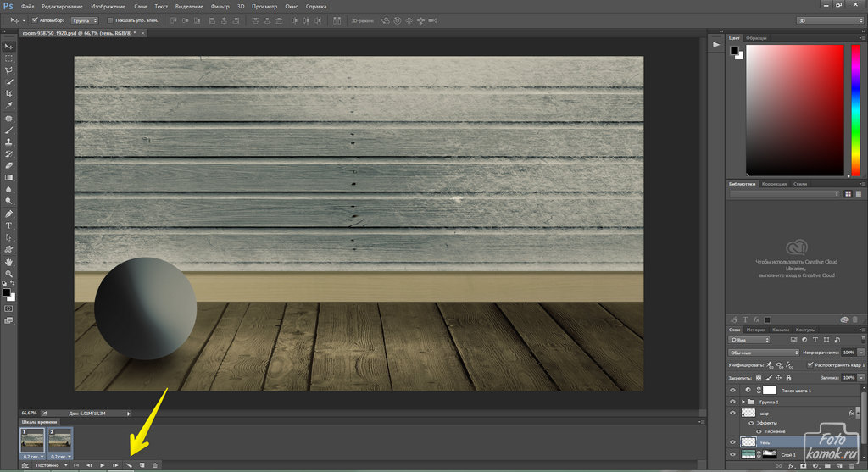The height and width of the screenshot is (472, 868).
Task: Enable Показать упр. элем. checkbox
Action: point(109,19)
